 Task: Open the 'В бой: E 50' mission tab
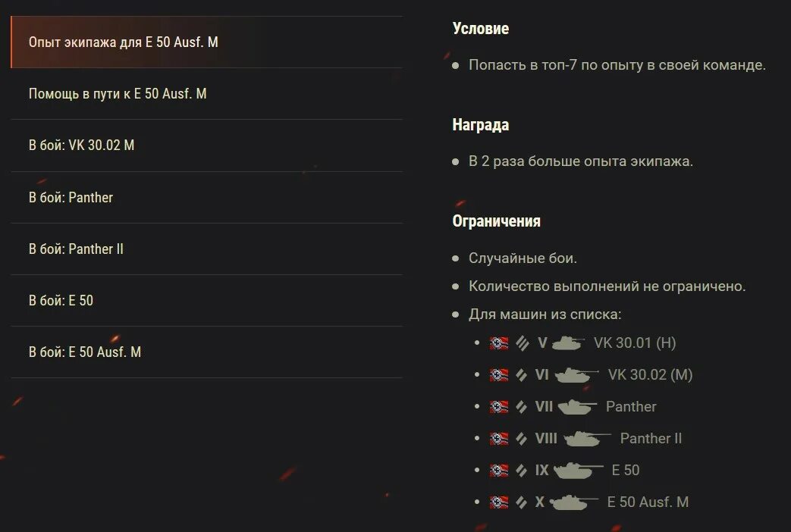[61, 301]
